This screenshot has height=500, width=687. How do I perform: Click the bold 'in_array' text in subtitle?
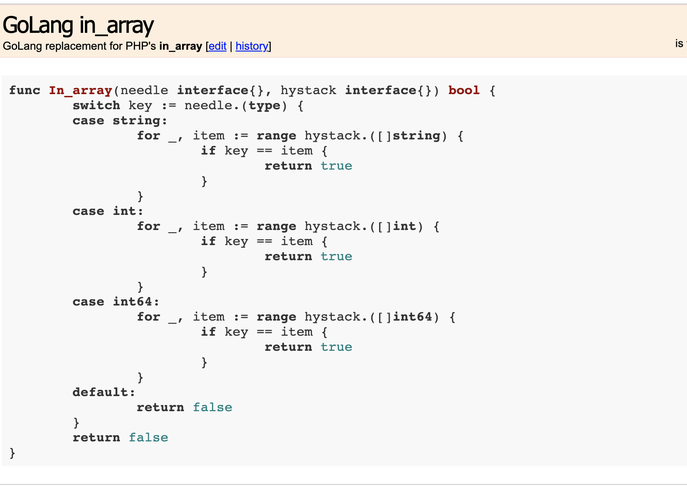click(181, 46)
